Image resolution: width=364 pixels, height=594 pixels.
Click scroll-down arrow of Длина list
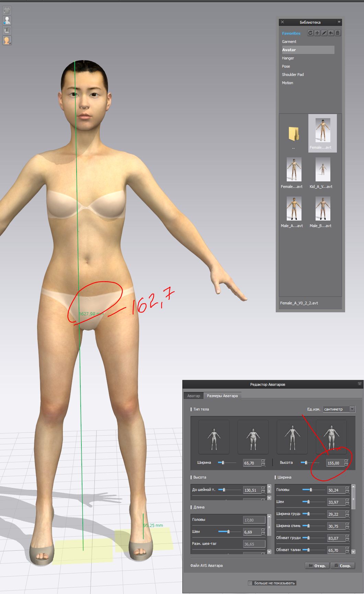click(x=269, y=552)
